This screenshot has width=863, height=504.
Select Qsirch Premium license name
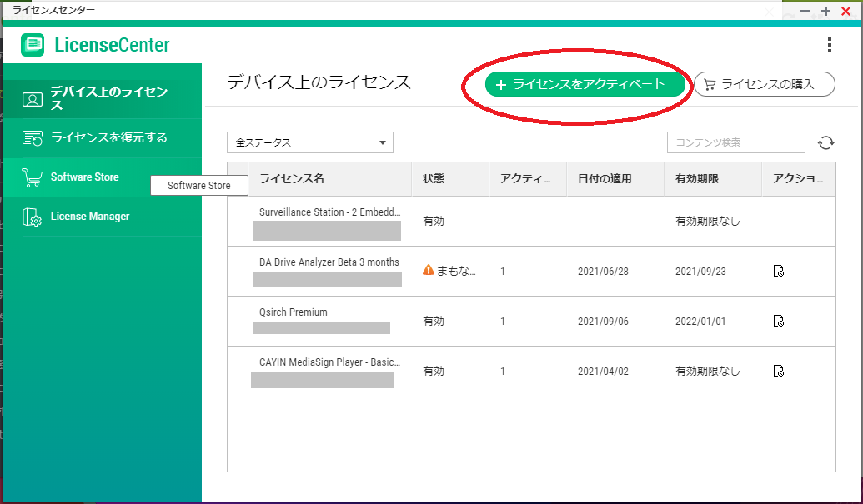(x=294, y=312)
